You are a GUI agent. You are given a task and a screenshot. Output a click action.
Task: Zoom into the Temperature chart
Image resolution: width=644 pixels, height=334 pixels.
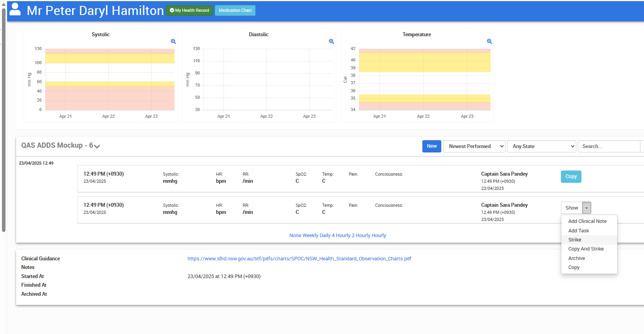[489, 41]
